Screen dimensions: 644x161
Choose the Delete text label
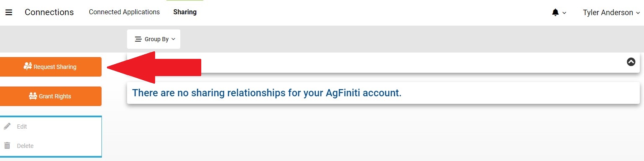pos(25,146)
